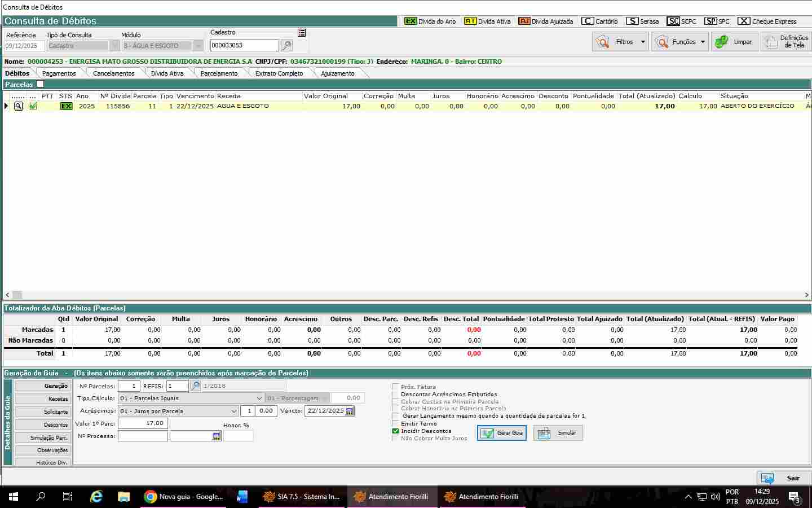Expand the Tipo Cálculo dropdown
Image resolution: width=812 pixels, height=508 pixels.
[259, 398]
